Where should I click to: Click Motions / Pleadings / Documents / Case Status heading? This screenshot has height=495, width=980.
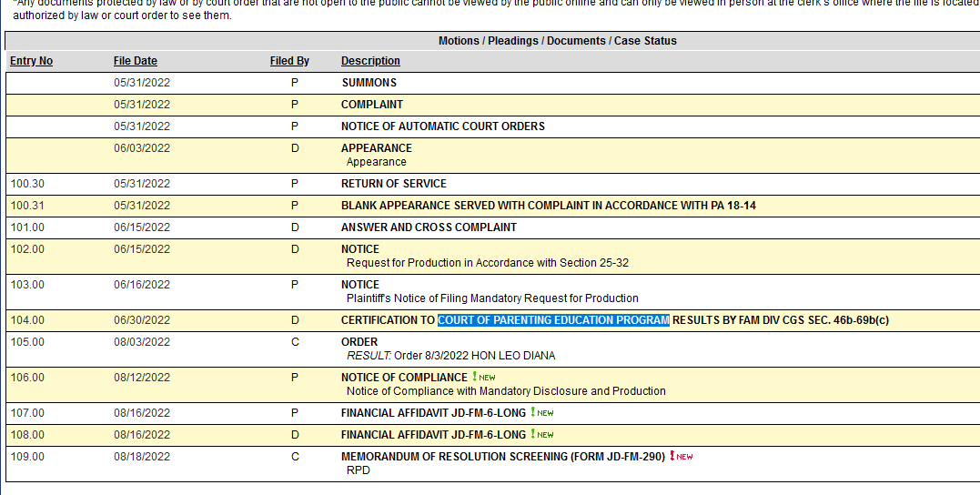pos(558,41)
